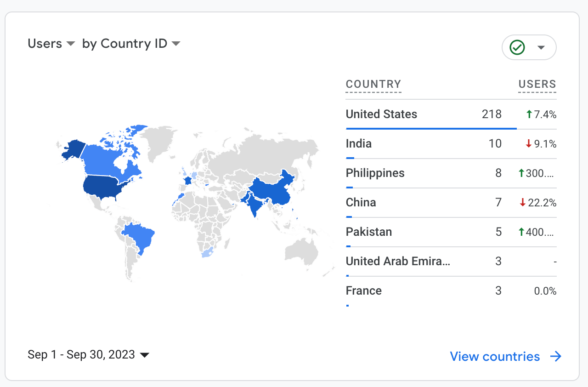
Task: Open the Users metric dropdown
Action: pos(51,44)
